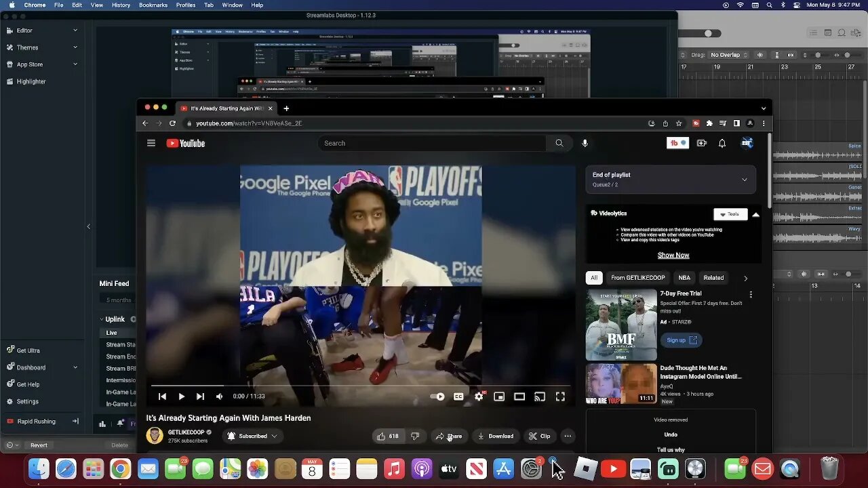This screenshot has height=488, width=868.
Task: Like the James Harden video
Action: [x=388, y=436]
